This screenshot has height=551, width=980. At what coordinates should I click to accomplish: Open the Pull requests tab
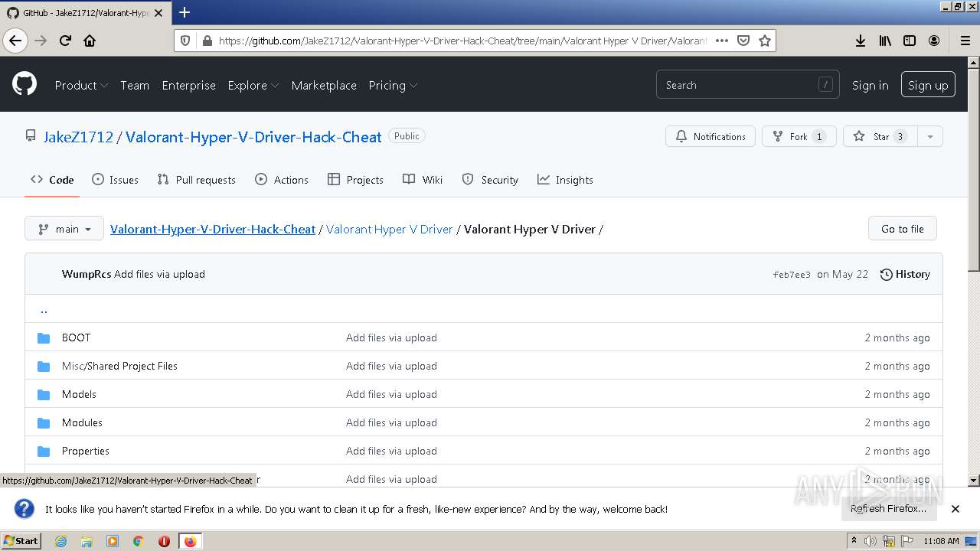[197, 180]
